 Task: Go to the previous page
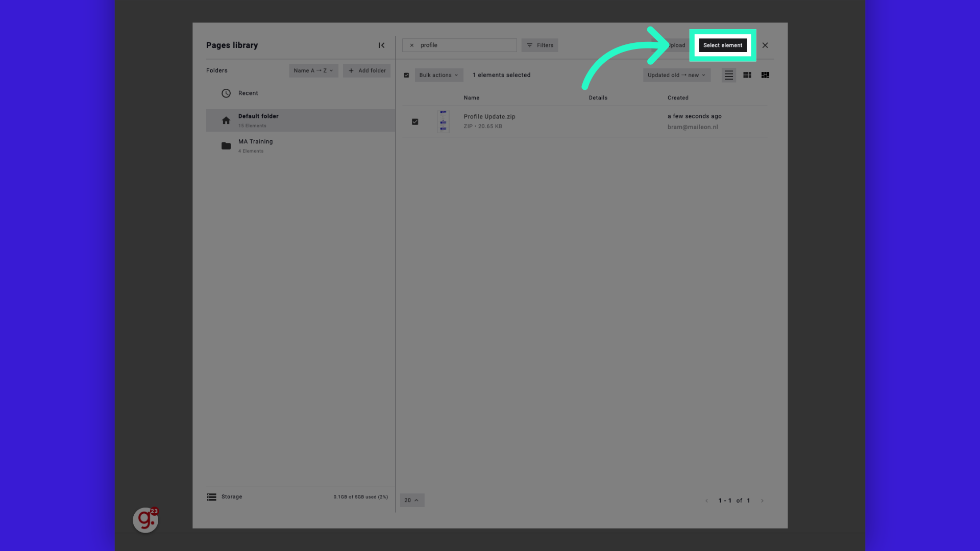click(706, 501)
